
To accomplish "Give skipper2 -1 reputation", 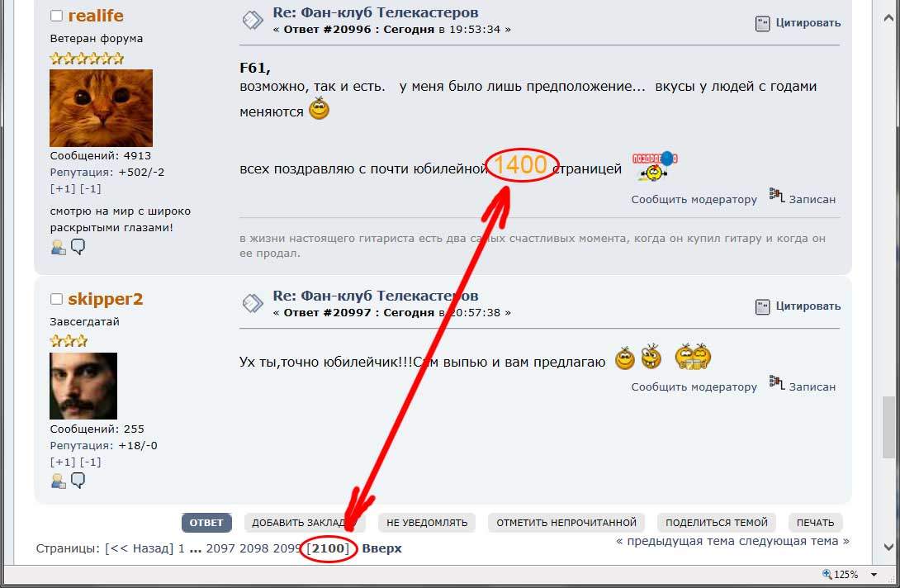I will 90,462.
